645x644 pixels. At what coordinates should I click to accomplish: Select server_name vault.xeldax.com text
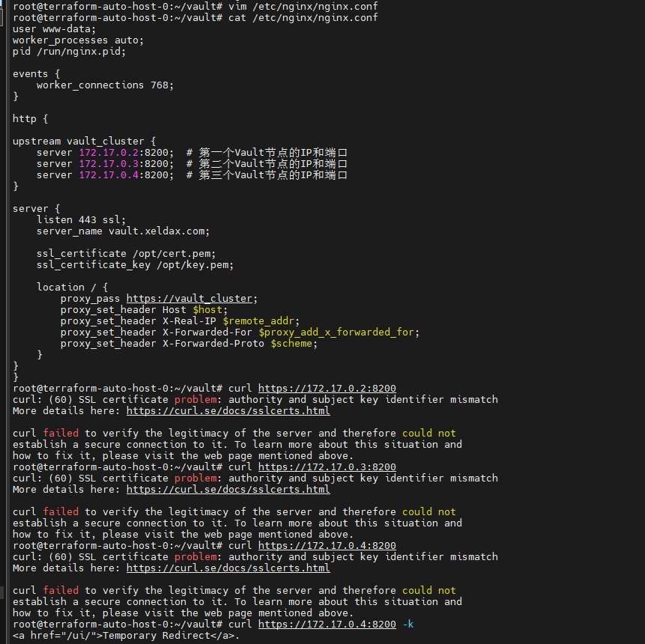pyautogui.click(x=123, y=231)
